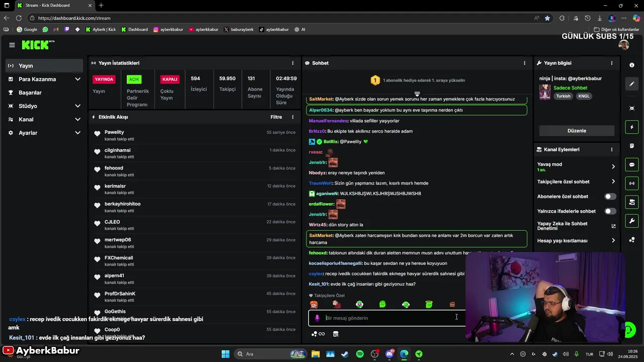Open Yayın bilgisi panel options
Image resolution: width=644 pixels, height=362 pixels.
[612, 63]
